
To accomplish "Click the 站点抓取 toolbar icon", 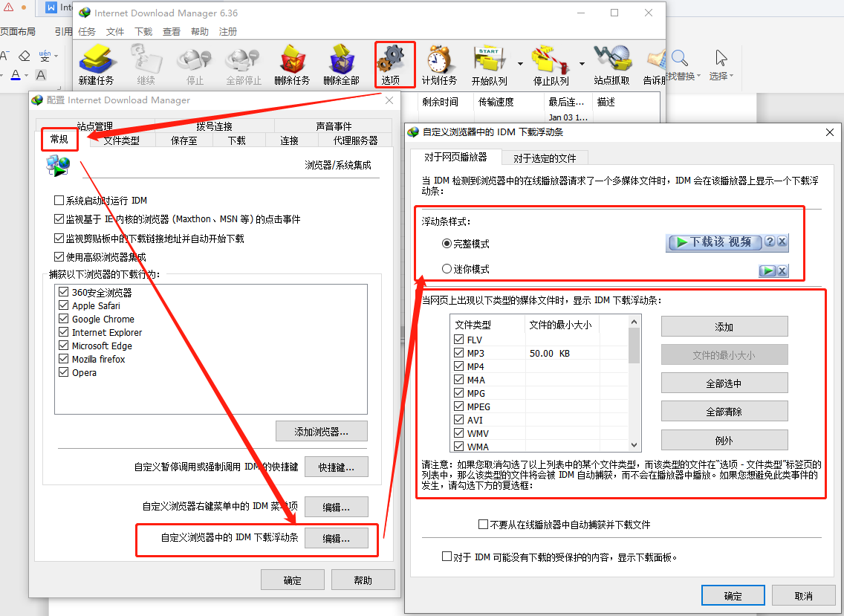I will (612, 58).
